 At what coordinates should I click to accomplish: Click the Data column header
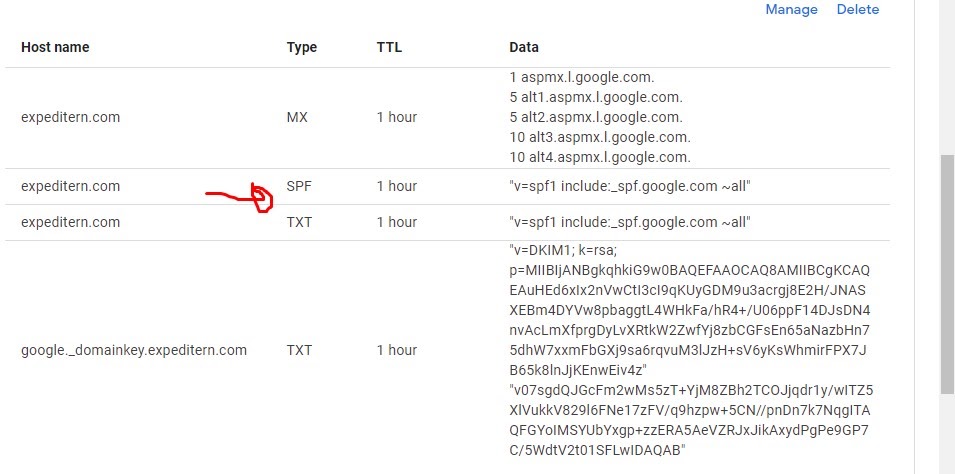523,47
